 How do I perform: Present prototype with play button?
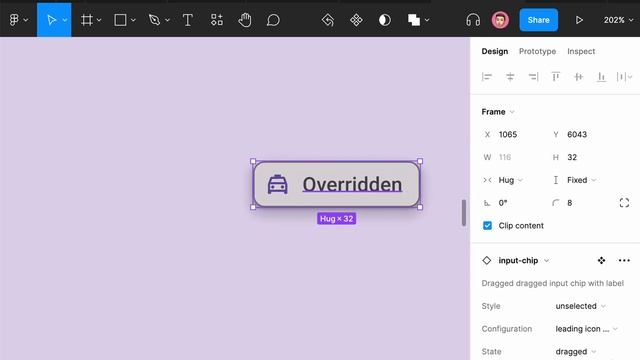pyautogui.click(x=579, y=20)
